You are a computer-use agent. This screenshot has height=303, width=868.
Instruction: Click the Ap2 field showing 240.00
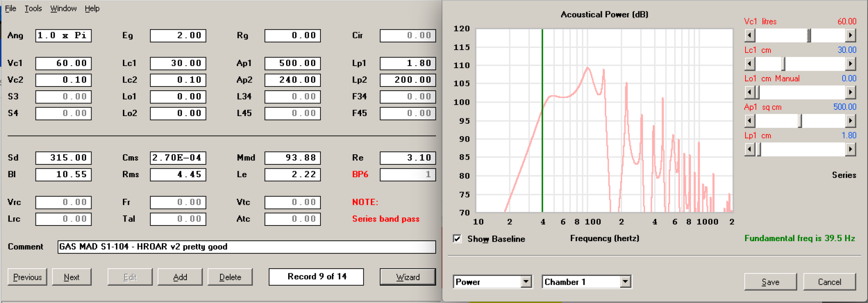(x=292, y=80)
